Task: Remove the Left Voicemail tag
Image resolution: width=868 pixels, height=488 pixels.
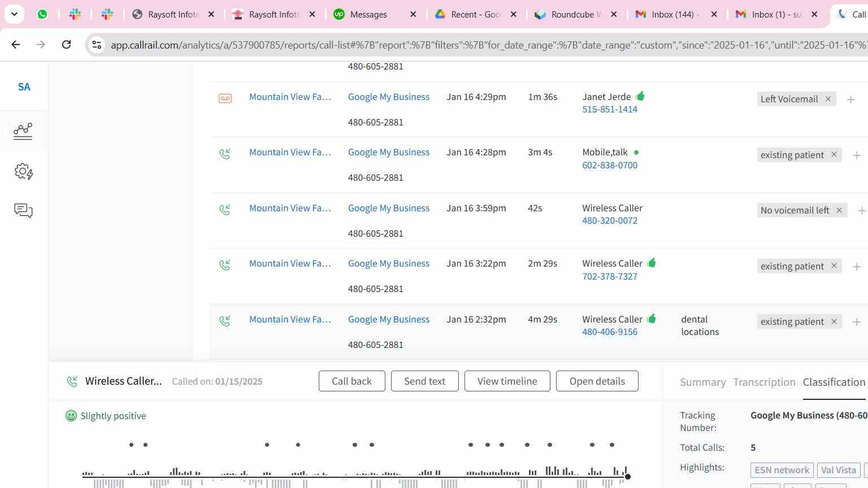Action: [828, 99]
